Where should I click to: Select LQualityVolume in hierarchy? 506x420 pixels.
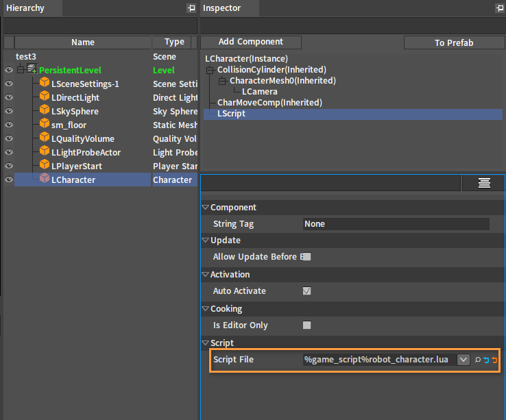(x=82, y=138)
